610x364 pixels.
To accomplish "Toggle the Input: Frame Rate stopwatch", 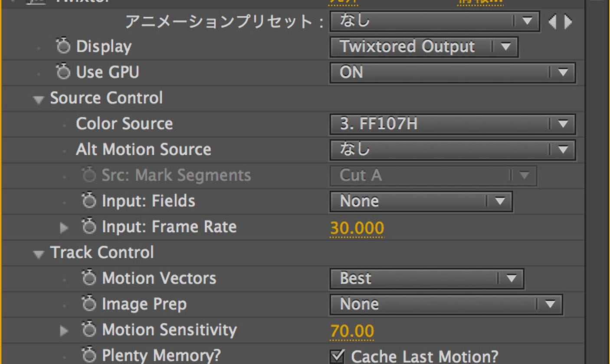I will (x=89, y=227).
